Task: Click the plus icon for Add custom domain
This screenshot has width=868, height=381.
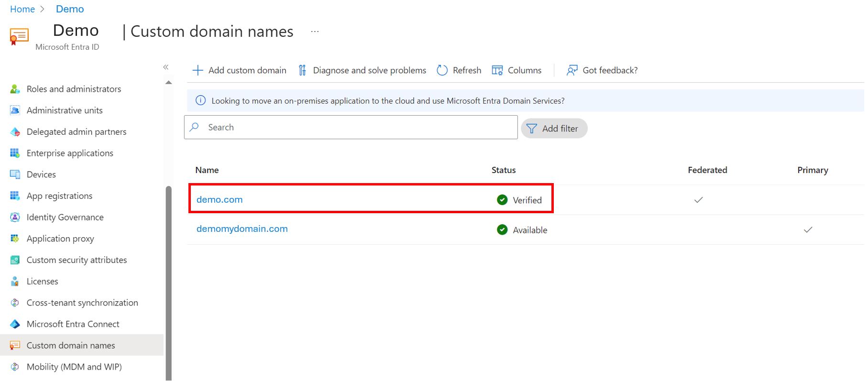Action: tap(198, 70)
